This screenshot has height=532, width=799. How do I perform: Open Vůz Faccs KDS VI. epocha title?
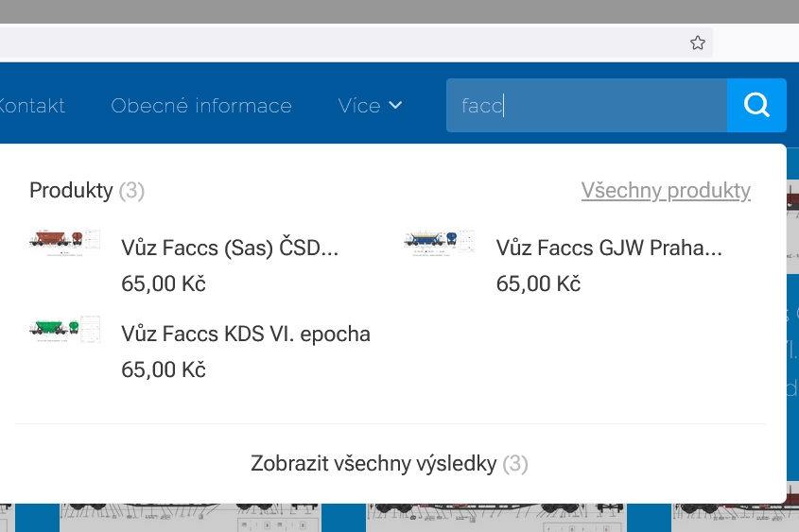click(x=246, y=334)
